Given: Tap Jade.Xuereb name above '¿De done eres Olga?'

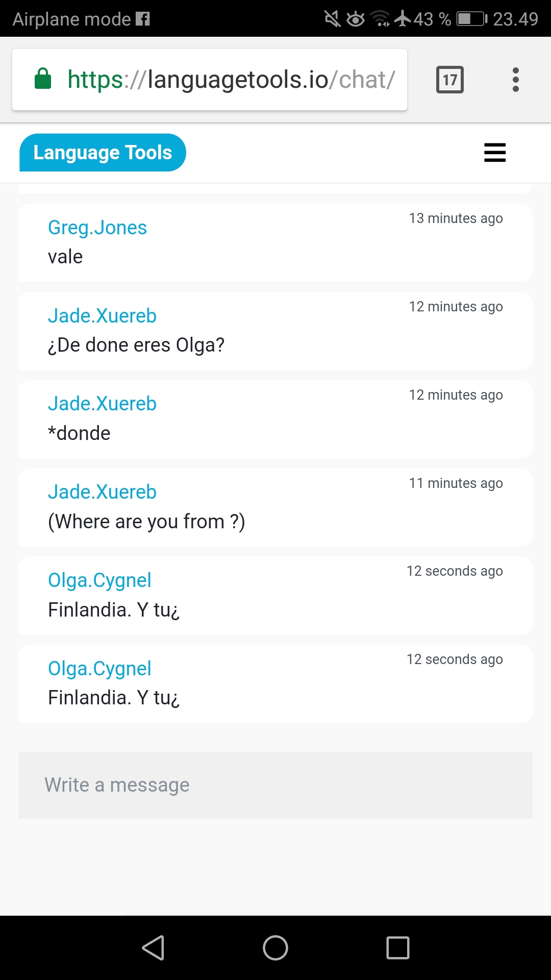Looking at the screenshot, I should (x=102, y=316).
